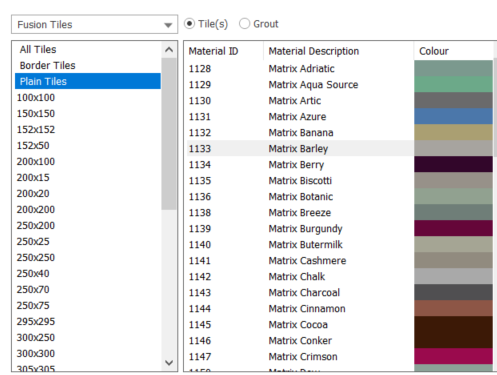Click the Matrix Aqua Source green swatch
Image resolution: width=497 pixels, height=375 pixels.
tap(453, 84)
